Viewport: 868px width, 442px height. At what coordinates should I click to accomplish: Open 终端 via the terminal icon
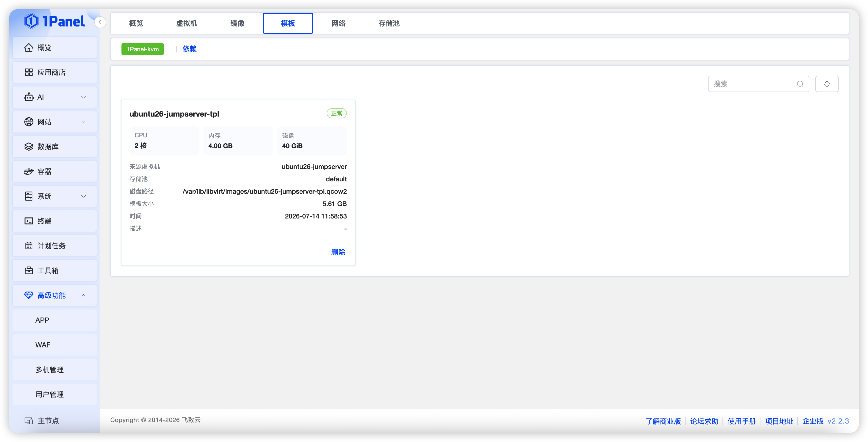point(29,221)
